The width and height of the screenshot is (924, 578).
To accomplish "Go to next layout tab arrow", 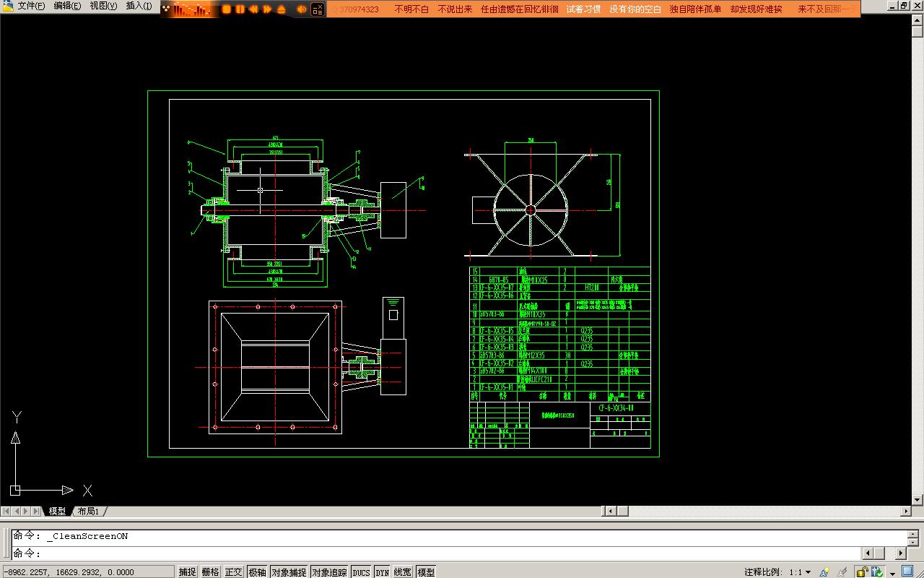I will pos(27,511).
